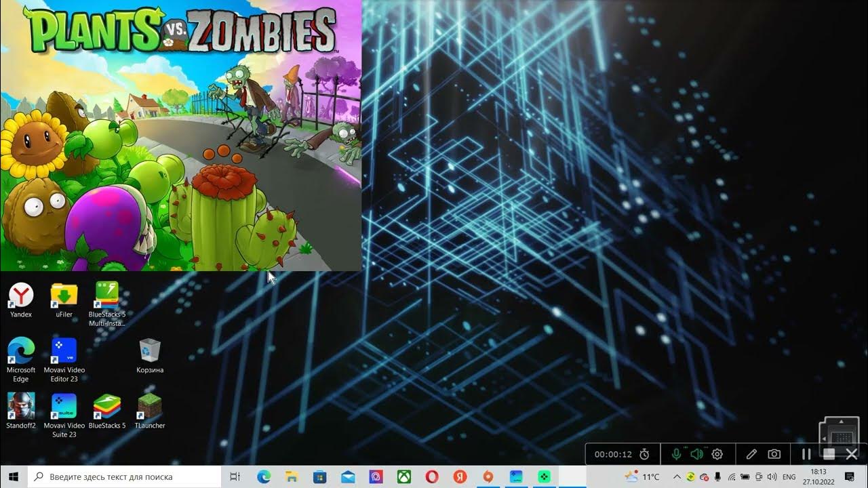The width and height of the screenshot is (868, 488).
Task: Click the recording timer 00:00:12
Action: pos(613,454)
